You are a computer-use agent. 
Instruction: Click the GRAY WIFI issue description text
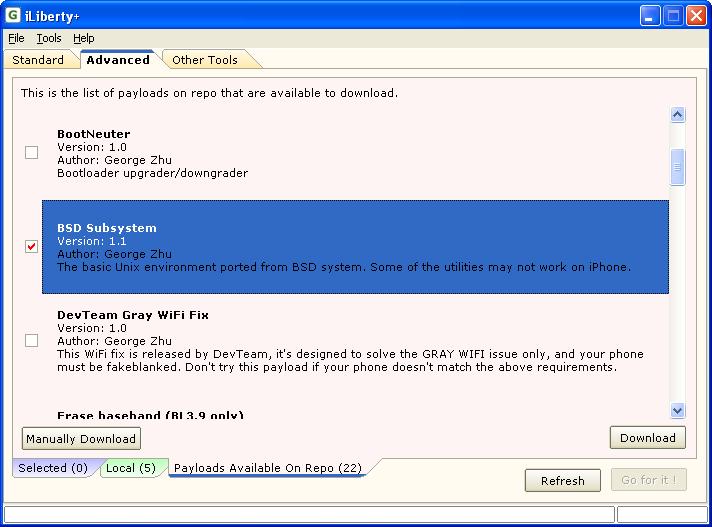(x=350, y=360)
